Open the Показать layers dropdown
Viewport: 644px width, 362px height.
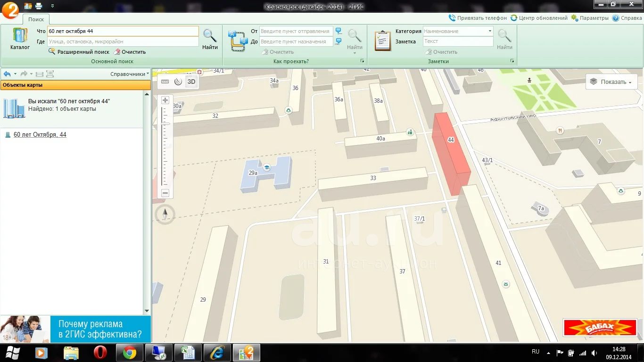[611, 82]
